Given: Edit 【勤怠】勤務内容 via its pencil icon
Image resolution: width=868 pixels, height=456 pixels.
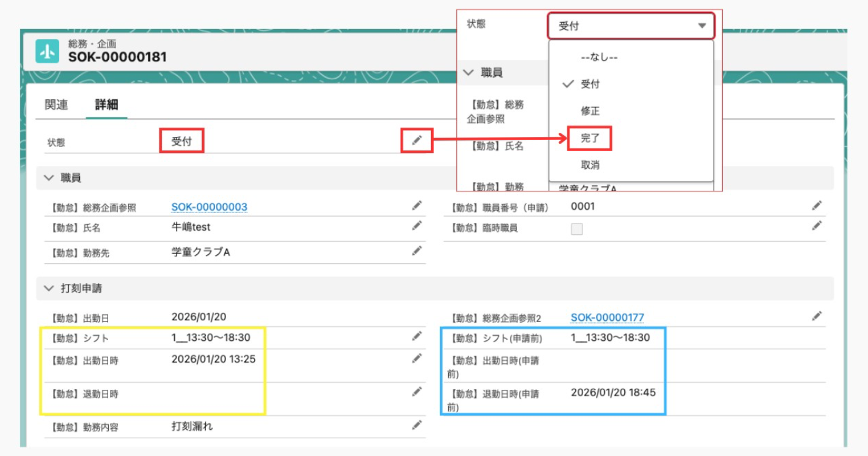Looking at the screenshot, I should pyautogui.click(x=417, y=425).
